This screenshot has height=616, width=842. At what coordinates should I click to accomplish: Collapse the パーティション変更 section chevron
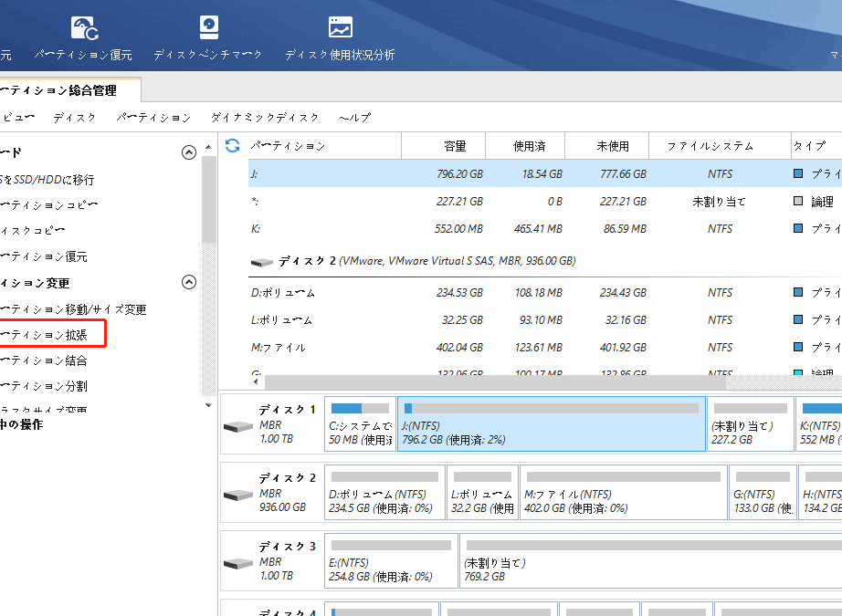pyautogui.click(x=189, y=282)
